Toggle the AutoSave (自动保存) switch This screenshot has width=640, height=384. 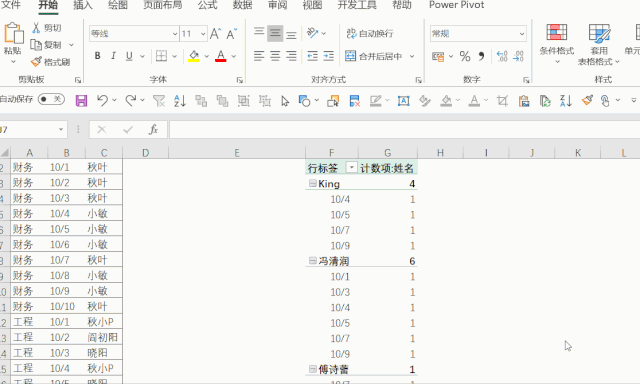point(51,99)
